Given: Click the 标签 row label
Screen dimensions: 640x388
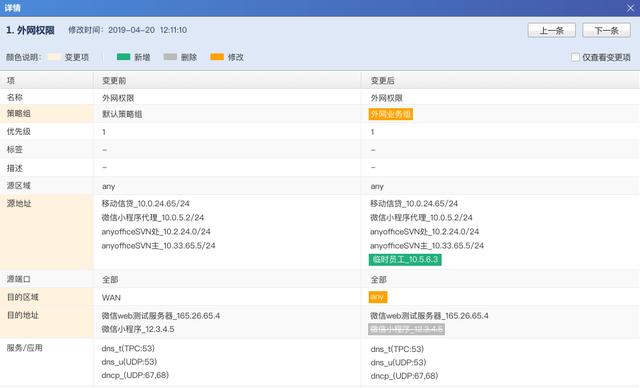Looking at the screenshot, I should (15, 149).
